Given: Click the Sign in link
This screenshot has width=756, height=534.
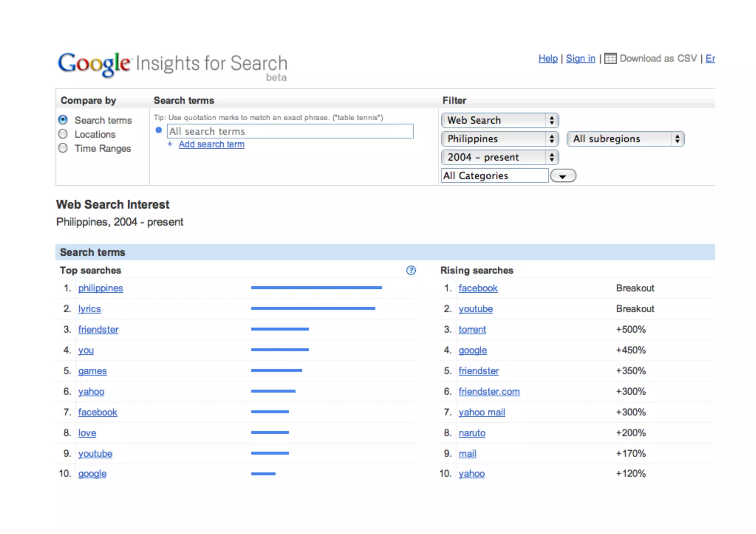Looking at the screenshot, I should [x=580, y=58].
